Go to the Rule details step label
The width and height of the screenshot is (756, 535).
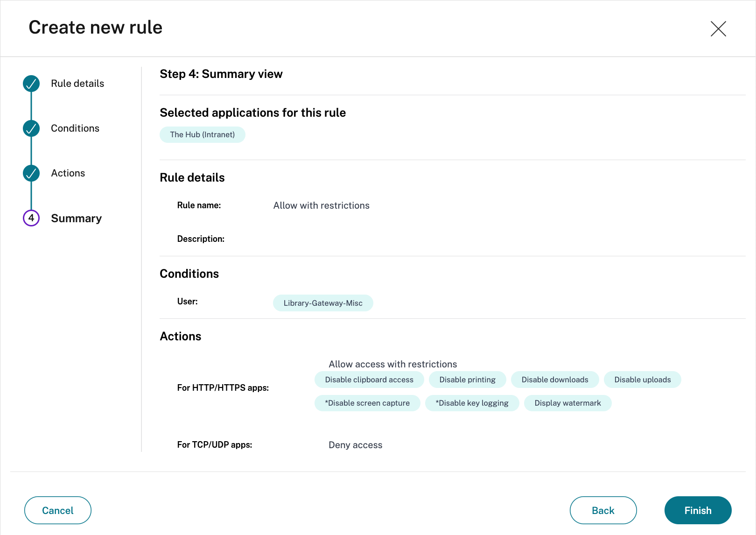(77, 84)
